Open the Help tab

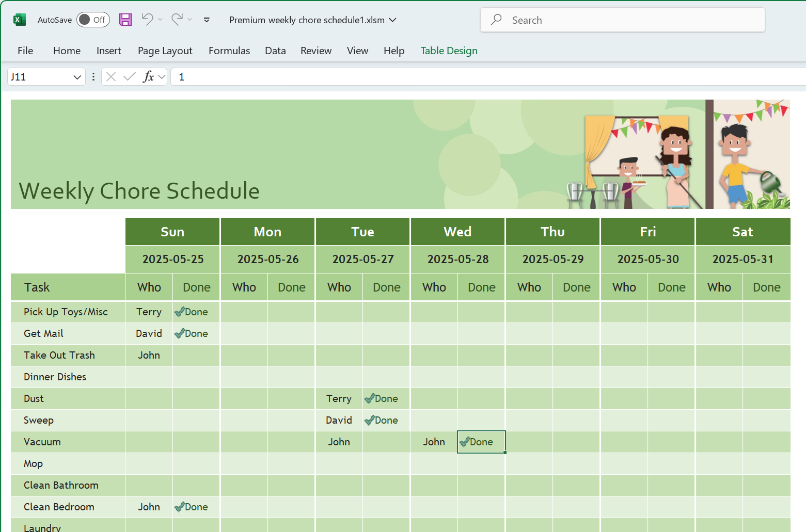(394, 51)
